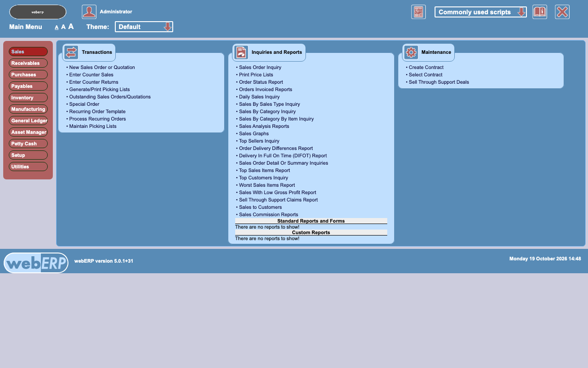Open the Payables module

pos(28,86)
